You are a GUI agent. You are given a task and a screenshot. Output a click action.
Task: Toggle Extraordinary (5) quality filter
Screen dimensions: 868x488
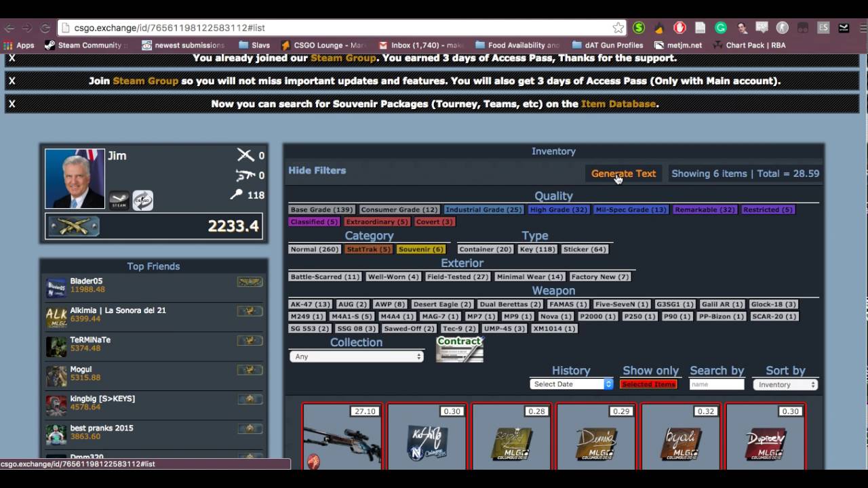[376, 222]
